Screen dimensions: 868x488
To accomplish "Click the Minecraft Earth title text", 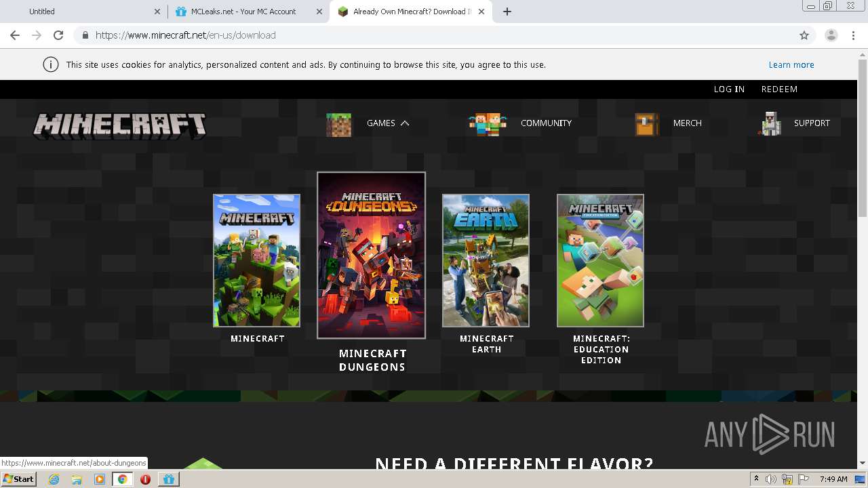I will pyautogui.click(x=487, y=344).
